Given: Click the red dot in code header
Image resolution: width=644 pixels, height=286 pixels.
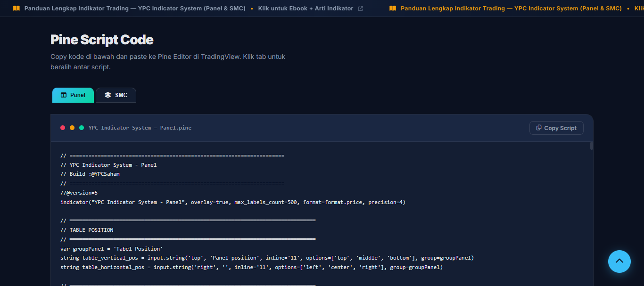Looking at the screenshot, I should [63, 128].
